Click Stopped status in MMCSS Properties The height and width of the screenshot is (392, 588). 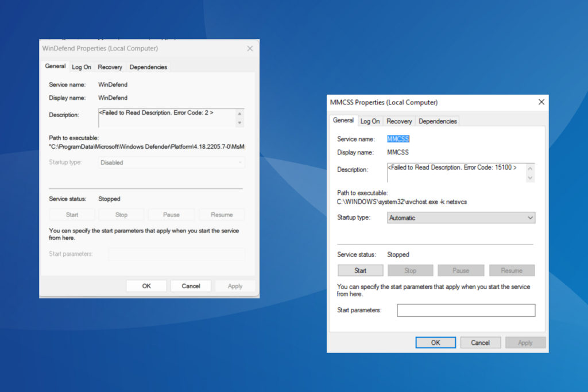coord(398,254)
